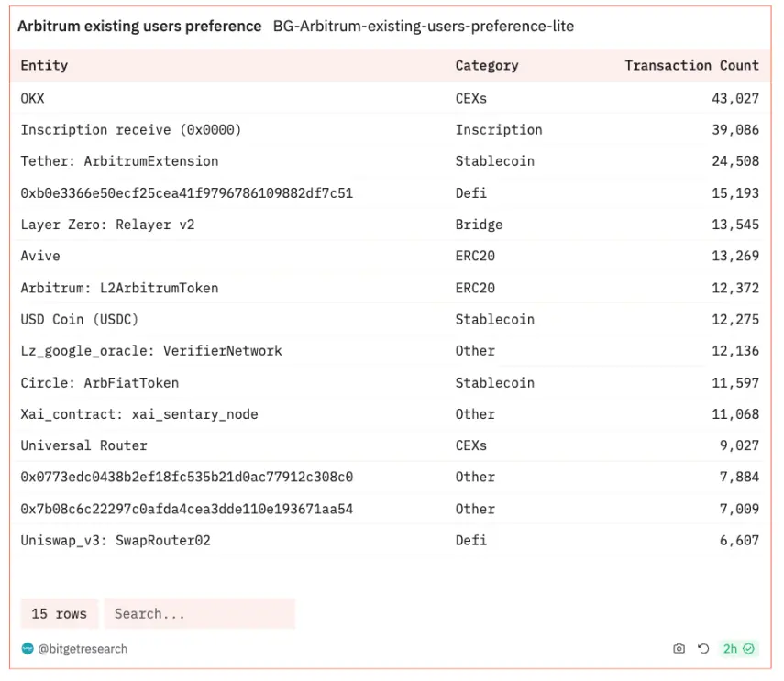The width and height of the screenshot is (784, 681).
Task: Select the OKX entity cell
Action: point(32,98)
